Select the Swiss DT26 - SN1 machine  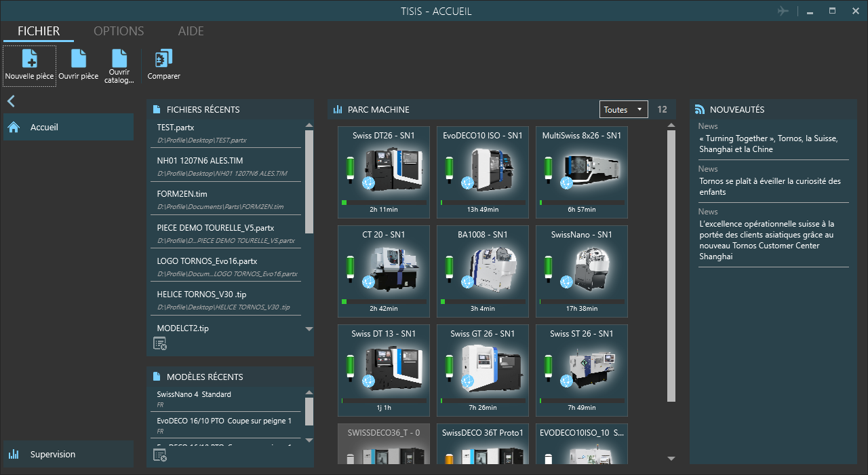(383, 172)
